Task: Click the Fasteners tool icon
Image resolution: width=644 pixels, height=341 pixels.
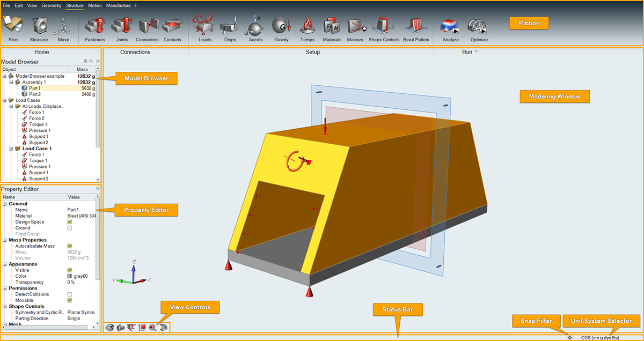Action: tap(95, 26)
